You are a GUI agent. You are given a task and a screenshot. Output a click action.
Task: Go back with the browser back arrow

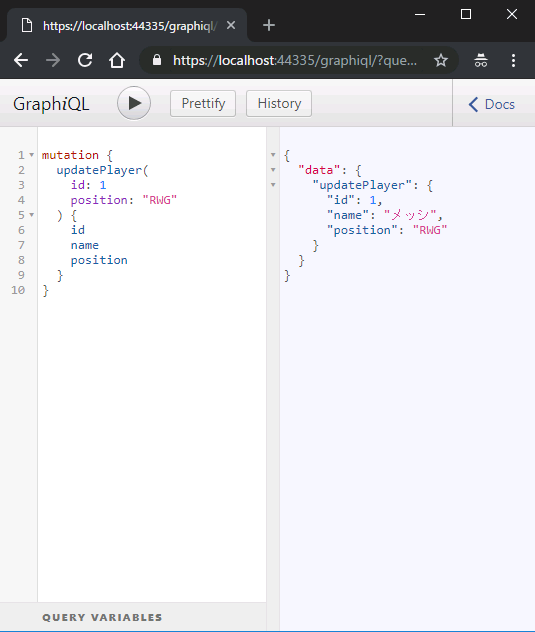[21, 60]
